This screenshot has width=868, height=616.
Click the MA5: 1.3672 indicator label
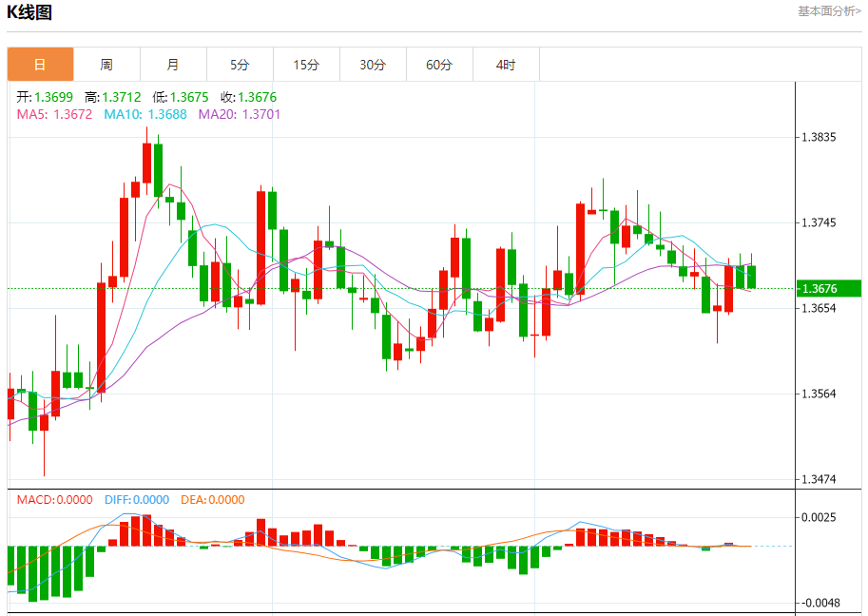click(54, 115)
